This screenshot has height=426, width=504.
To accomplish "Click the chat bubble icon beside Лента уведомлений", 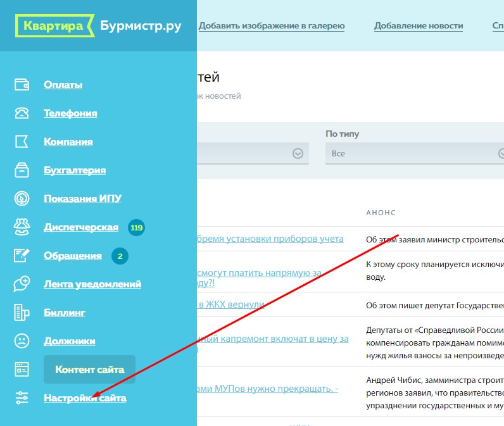I will (22, 284).
